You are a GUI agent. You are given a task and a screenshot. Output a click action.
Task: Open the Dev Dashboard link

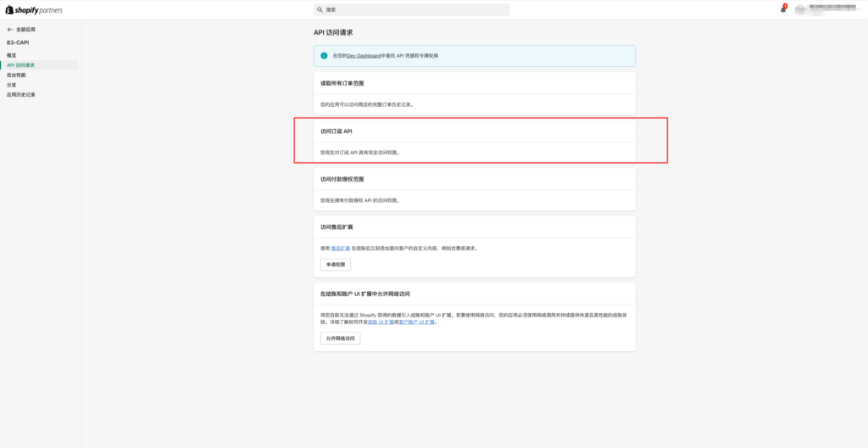364,55
